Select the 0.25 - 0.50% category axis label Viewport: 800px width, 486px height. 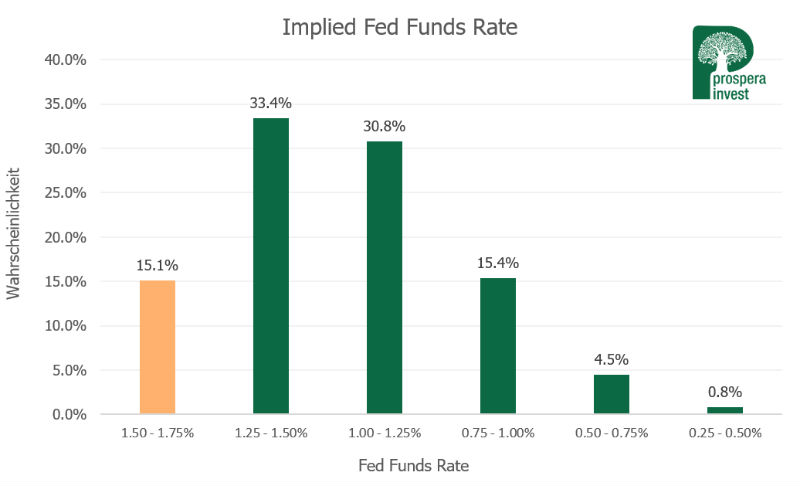pyautogui.click(x=725, y=432)
